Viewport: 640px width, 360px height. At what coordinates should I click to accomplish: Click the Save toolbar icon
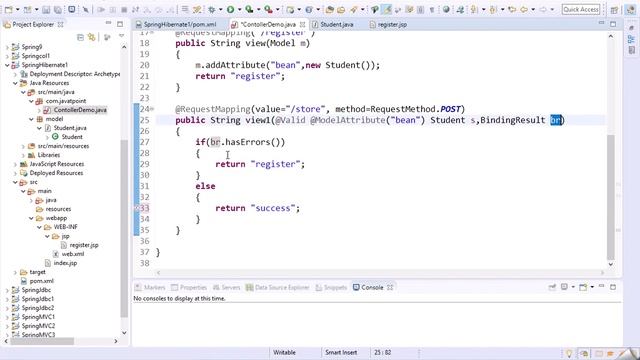[46, 9]
